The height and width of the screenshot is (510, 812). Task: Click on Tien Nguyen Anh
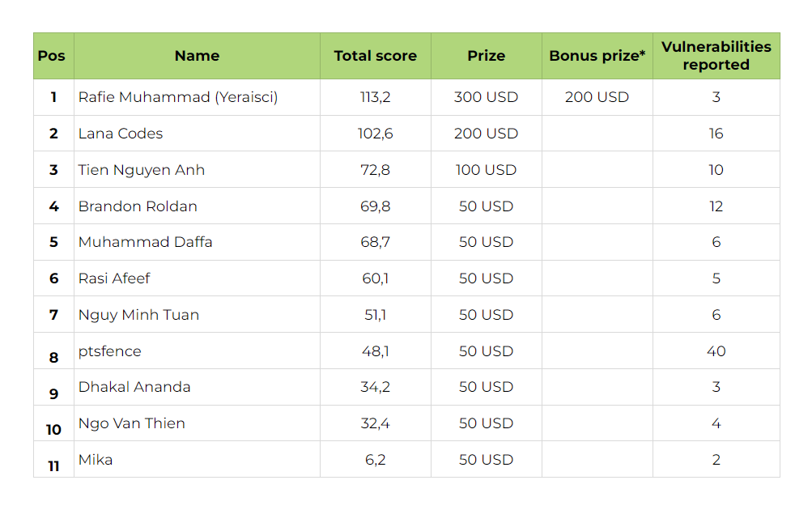click(x=142, y=170)
